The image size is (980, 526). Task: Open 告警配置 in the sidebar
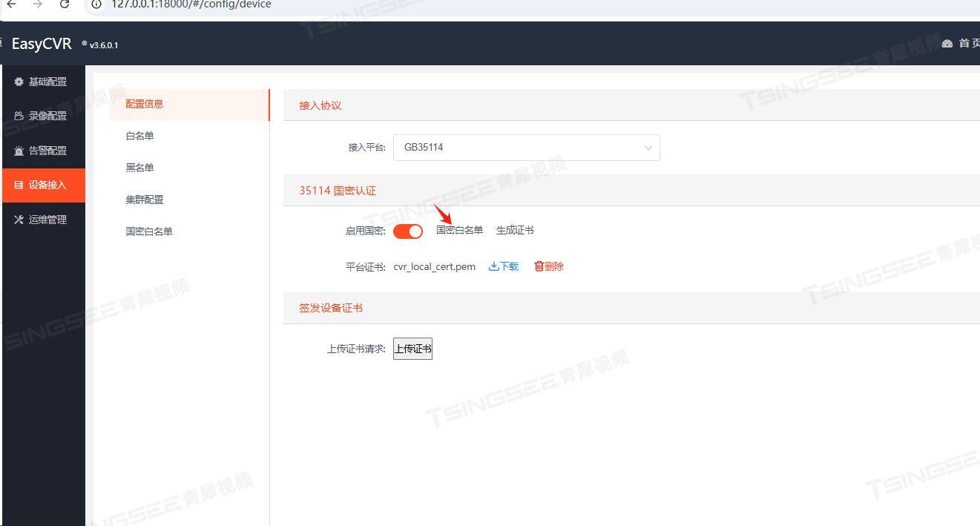44,151
